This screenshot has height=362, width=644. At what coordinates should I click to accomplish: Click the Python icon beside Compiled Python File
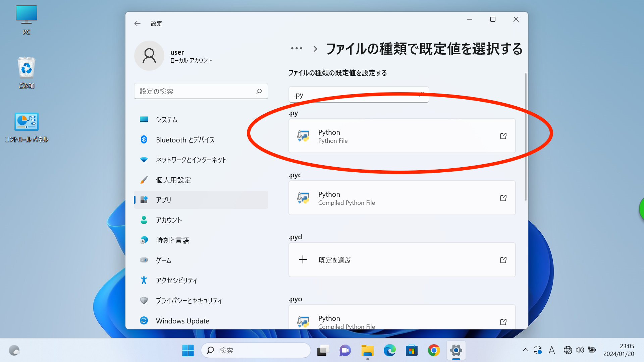pyautogui.click(x=303, y=198)
